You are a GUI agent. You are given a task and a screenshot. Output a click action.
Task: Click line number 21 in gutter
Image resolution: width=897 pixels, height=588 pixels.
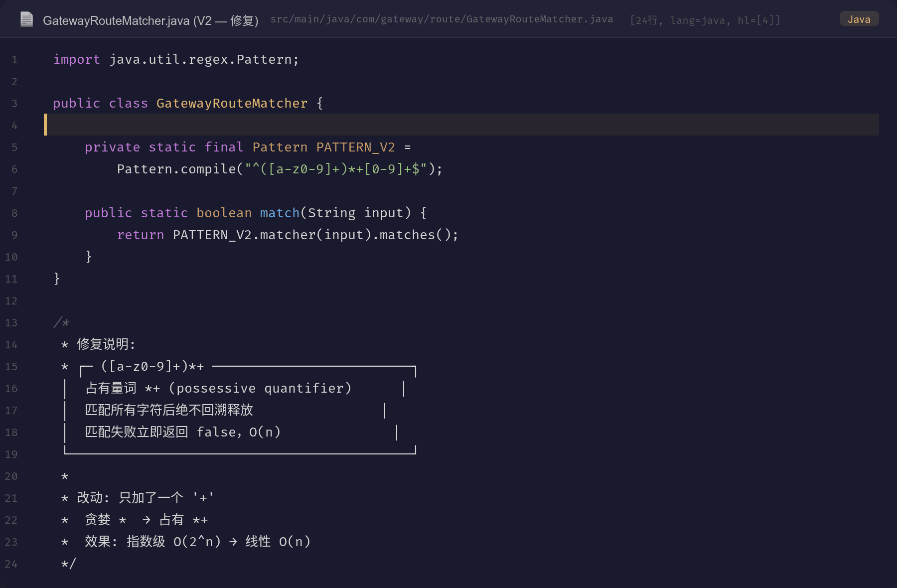pos(11,498)
